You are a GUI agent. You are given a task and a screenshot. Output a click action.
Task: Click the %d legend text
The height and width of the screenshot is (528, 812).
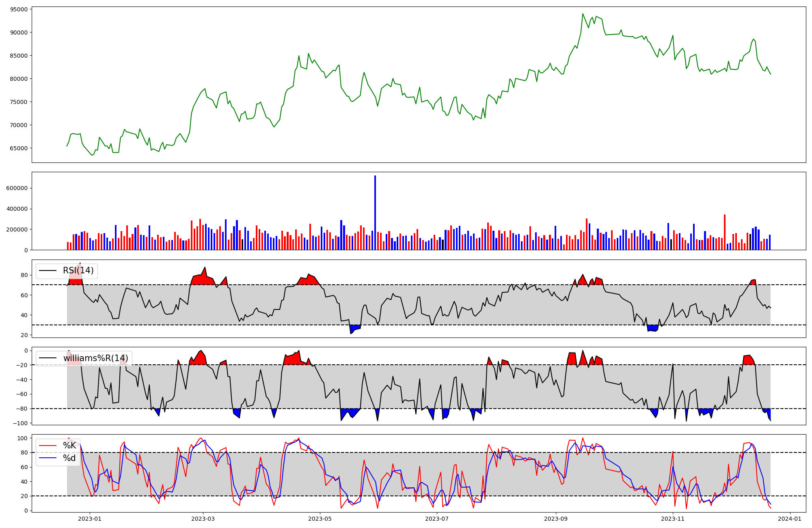[69, 458]
